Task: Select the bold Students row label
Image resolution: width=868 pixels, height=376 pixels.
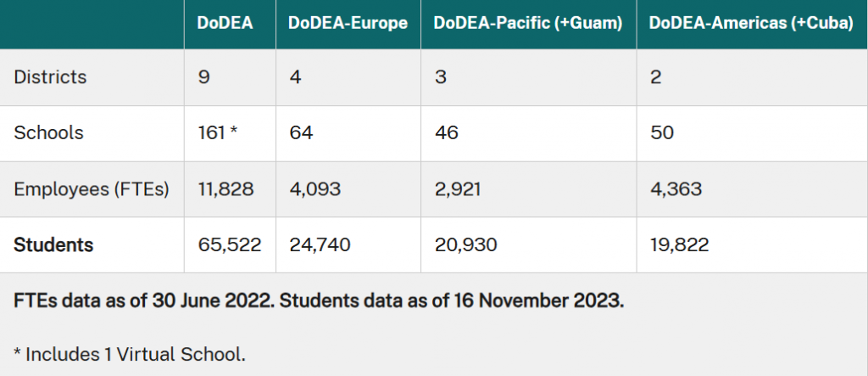Action: click(53, 245)
